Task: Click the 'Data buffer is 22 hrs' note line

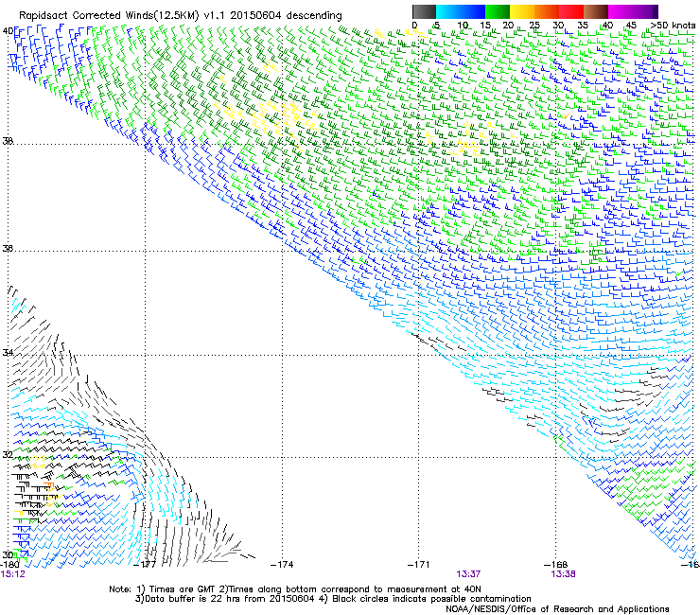Action: [333, 599]
